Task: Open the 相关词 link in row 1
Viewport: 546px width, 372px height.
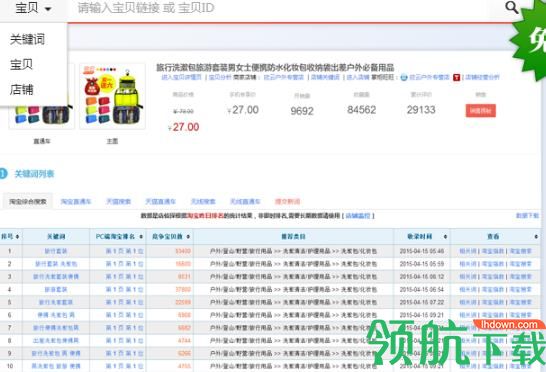Action: [x=468, y=251]
